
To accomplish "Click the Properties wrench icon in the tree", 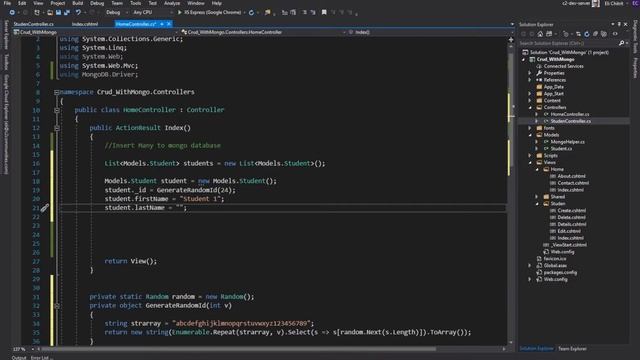I will pyautogui.click(x=539, y=73).
